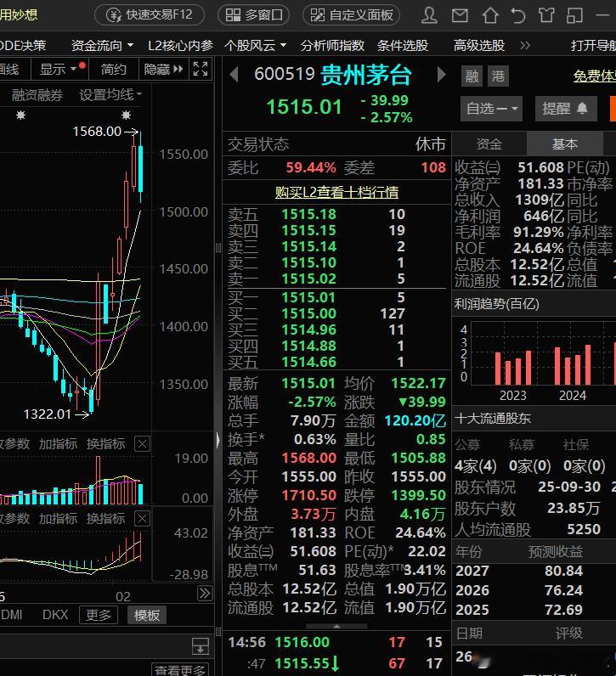Open the 条件选股 menu
616x676 pixels.
pos(403,45)
